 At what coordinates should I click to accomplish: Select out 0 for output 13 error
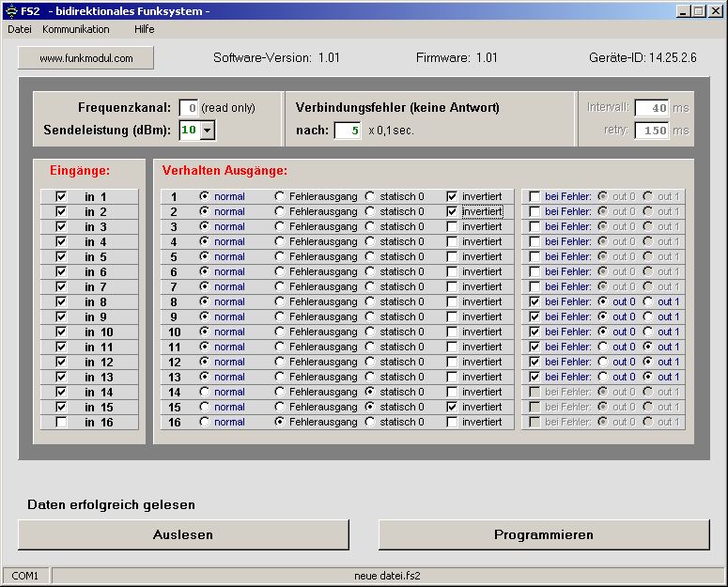click(x=603, y=377)
